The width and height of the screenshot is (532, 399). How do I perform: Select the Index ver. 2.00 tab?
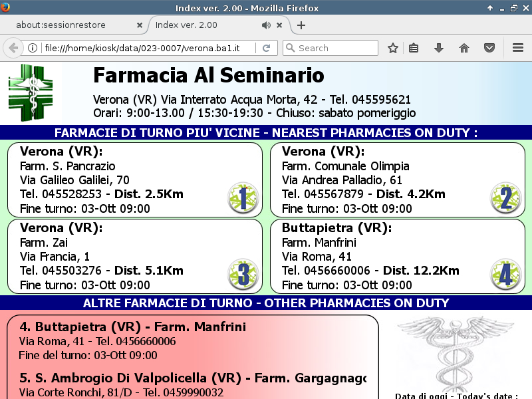point(199,25)
